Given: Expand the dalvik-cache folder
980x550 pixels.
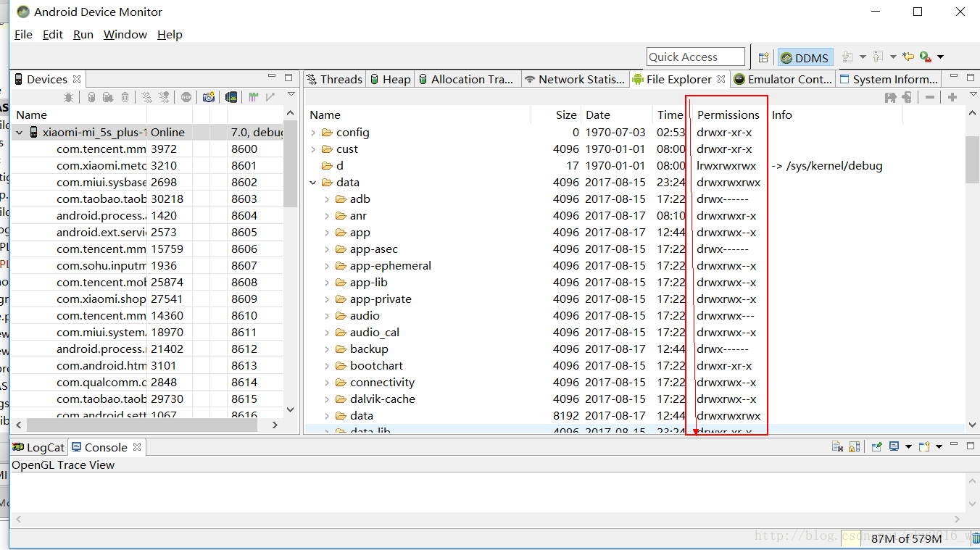Looking at the screenshot, I should [327, 399].
